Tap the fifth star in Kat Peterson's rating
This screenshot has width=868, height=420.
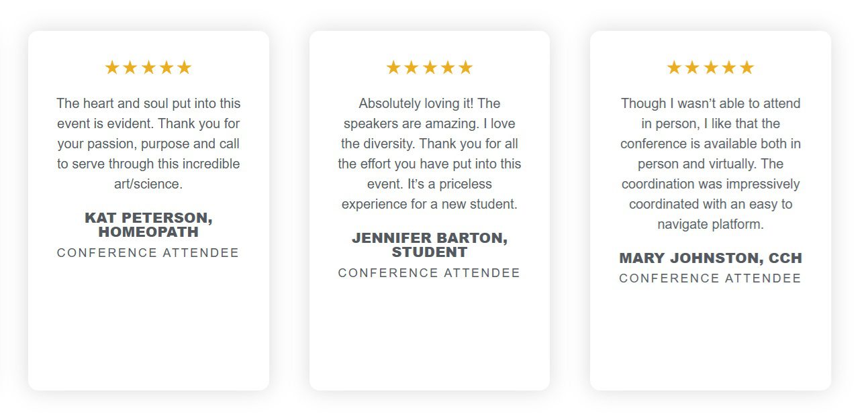point(185,68)
